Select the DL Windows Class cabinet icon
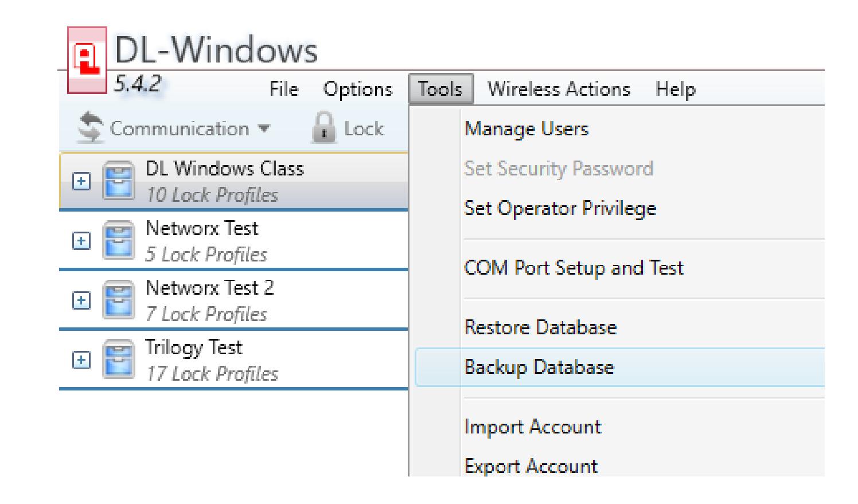The width and height of the screenshot is (858, 504). point(119,181)
